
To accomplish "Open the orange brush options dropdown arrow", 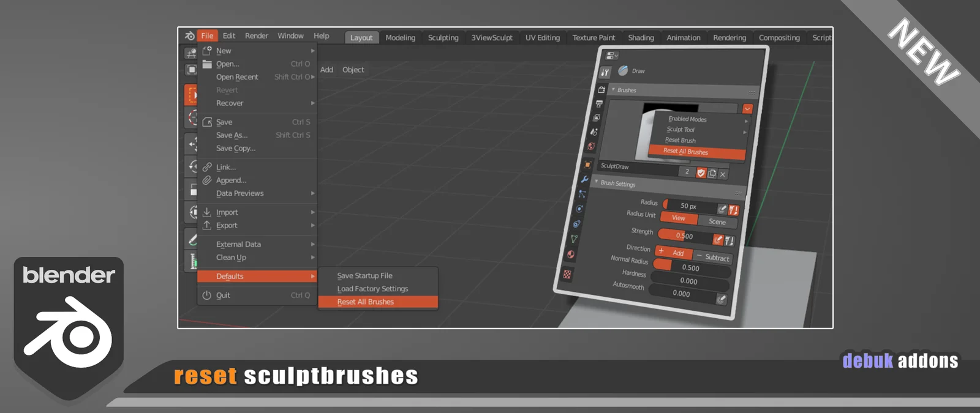I will tap(747, 109).
